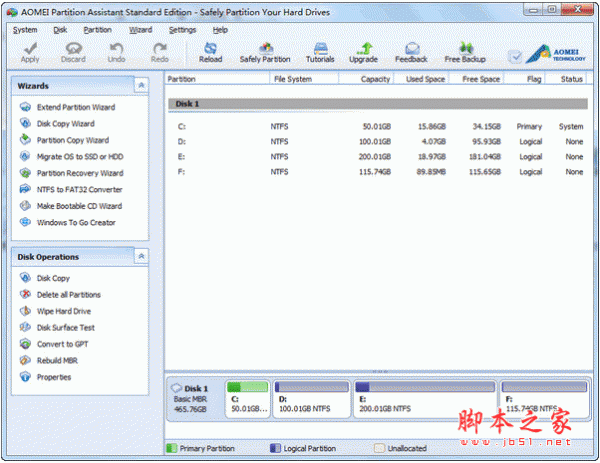Open the Partition menu
Image resolution: width=600 pixels, height=463 pixels.
pyautogui.click(x=98, y=30)
